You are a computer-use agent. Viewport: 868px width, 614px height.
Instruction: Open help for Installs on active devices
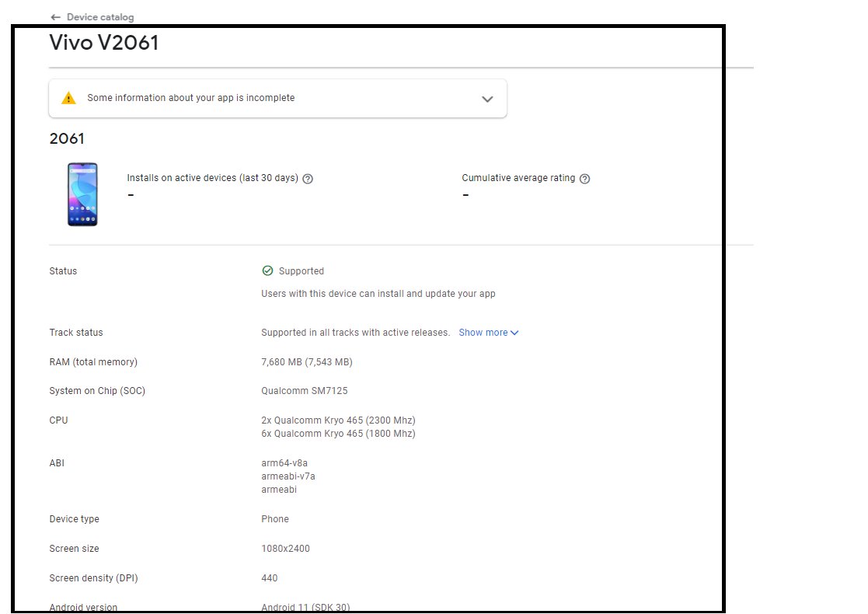[x=308, y=179]
